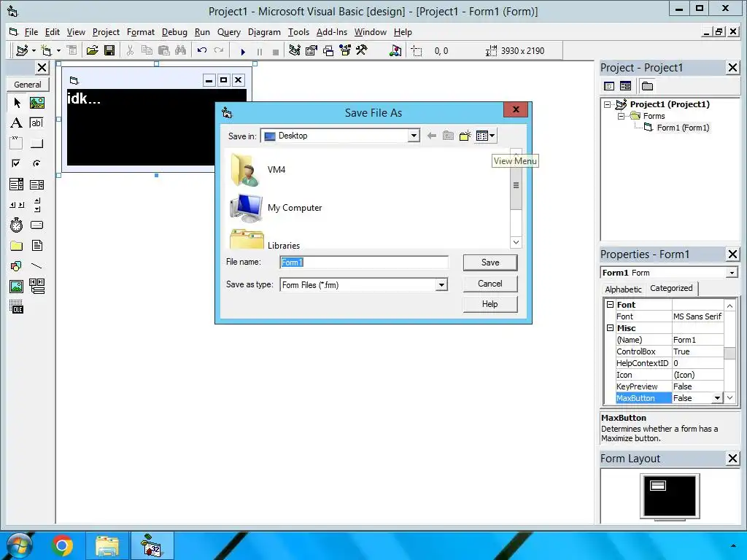747x560 pixels.
Task: Open MaxButton value dropdown arrow
Action: 717,398
